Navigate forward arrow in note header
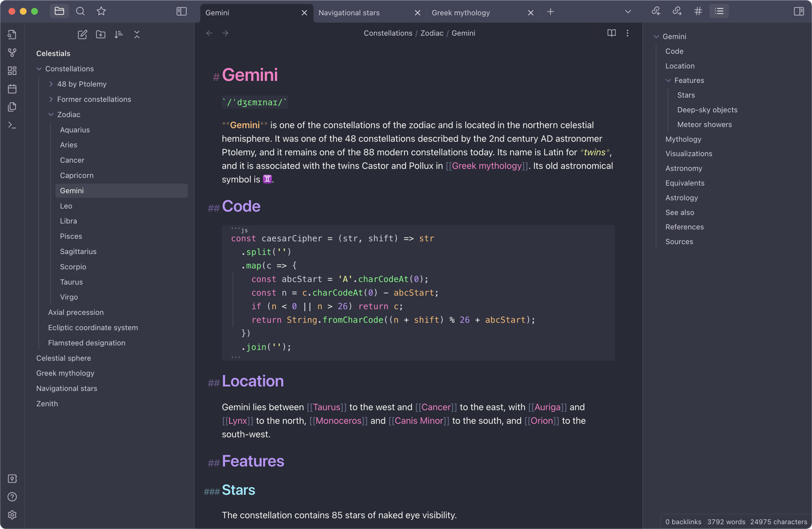 (x=225, y=33)
